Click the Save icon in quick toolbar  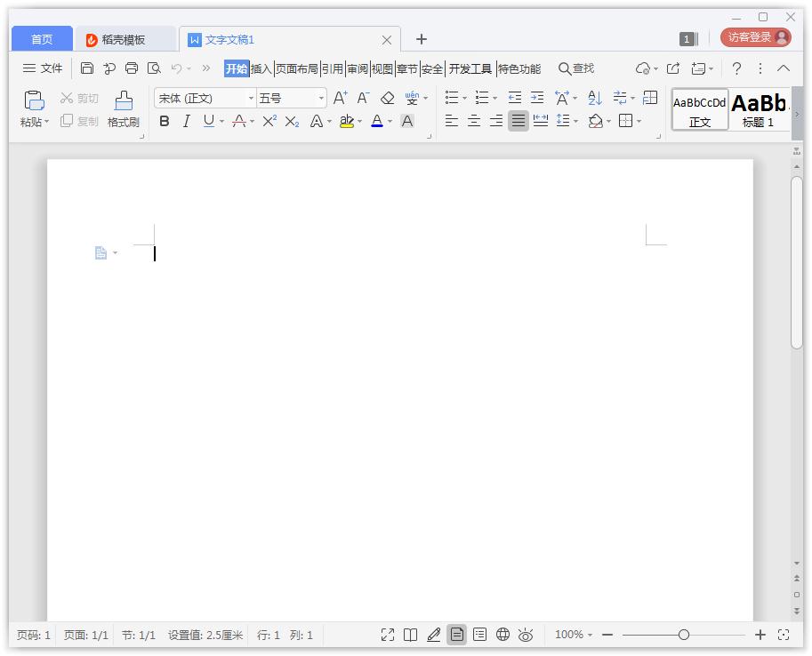[86, 68]
